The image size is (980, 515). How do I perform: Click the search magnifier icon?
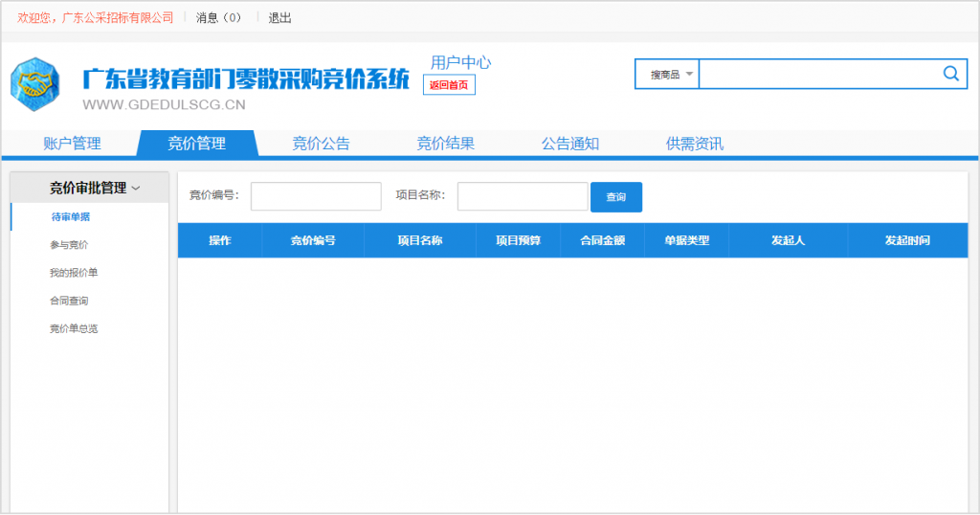click(950, 74)
